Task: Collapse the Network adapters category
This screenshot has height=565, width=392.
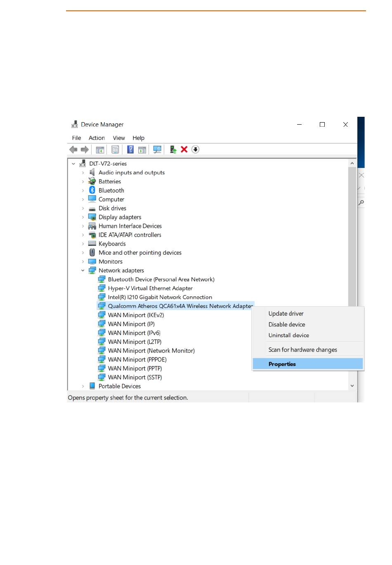Action: coord(83,271)
